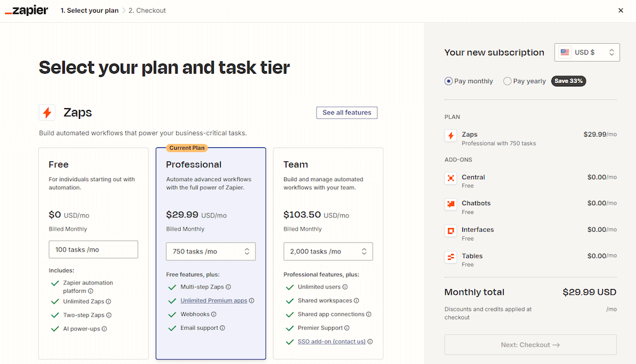Image resolution: width=636 pixels, height=364 pixels.
Task: Click 'Discounts and credits applied at checkout' text
Action: tap(488, 313)
